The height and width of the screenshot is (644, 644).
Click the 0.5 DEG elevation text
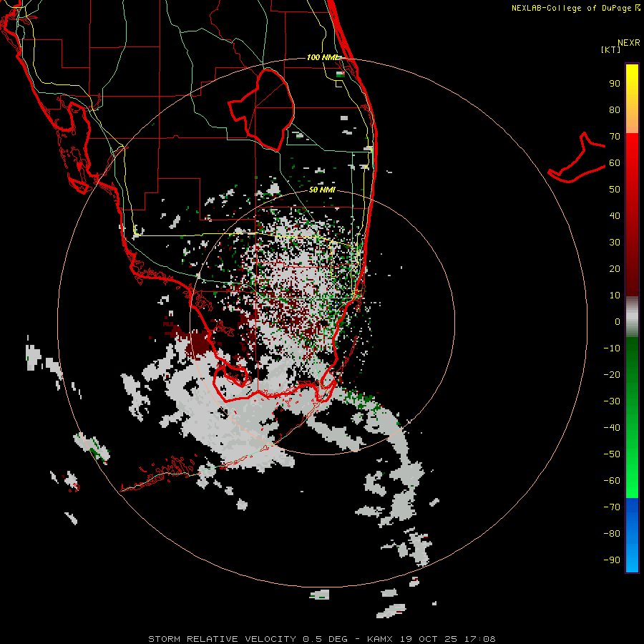pos(326,639)
